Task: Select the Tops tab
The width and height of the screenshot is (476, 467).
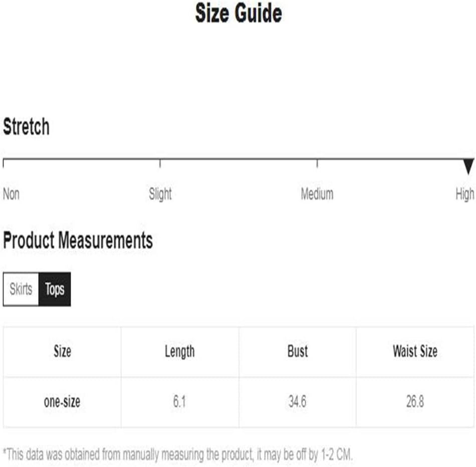Action: pyautogui.click(x=55, y=289)
